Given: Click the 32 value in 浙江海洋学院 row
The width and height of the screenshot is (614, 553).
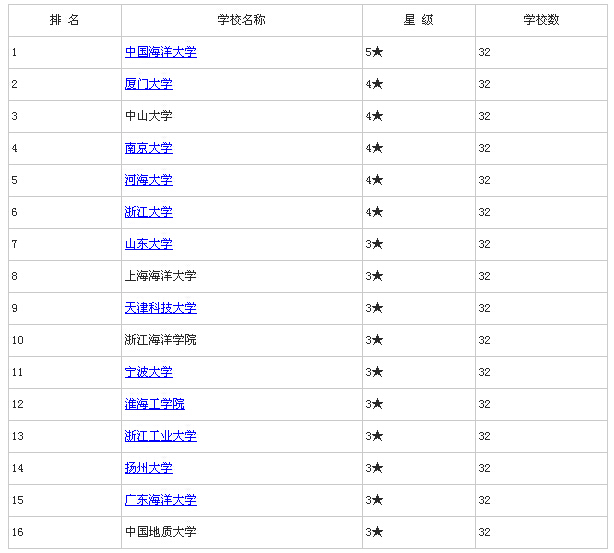Looking at the screenshot, I should coord(484,340).
